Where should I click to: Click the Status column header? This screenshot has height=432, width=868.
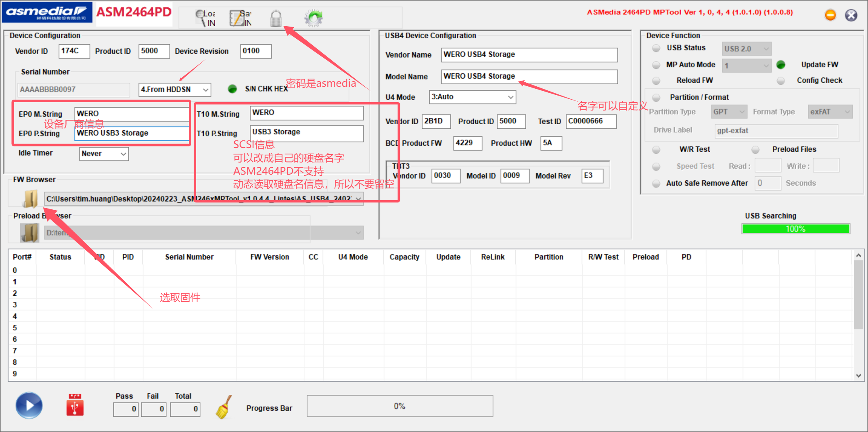click(x=61, y=257)
